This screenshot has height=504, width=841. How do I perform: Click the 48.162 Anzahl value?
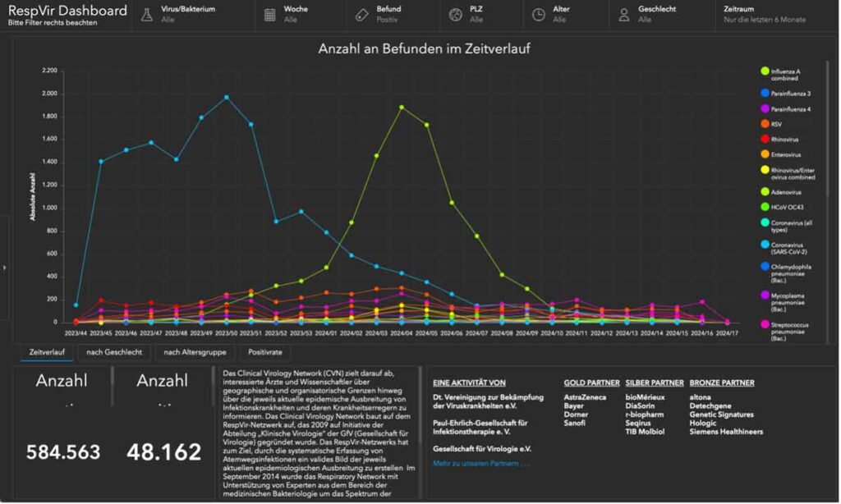pyautogui.click(x=164, y=452)
